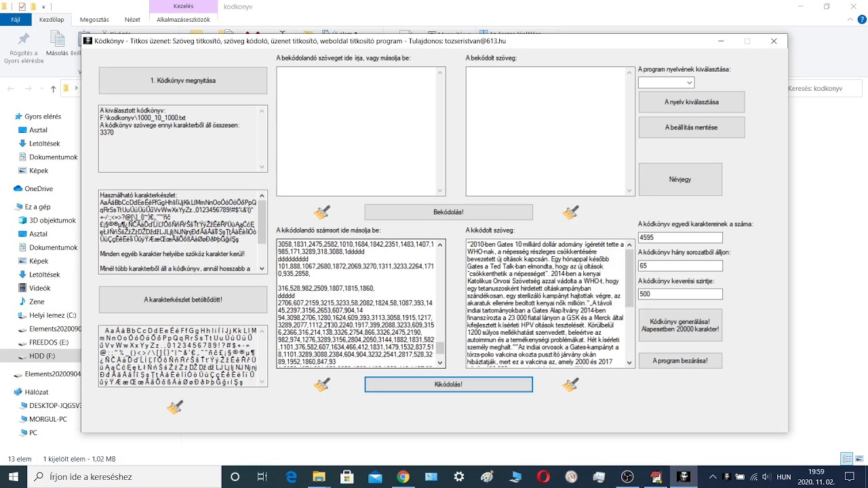Select OneDrive in navigation pane

coord(39,189)
